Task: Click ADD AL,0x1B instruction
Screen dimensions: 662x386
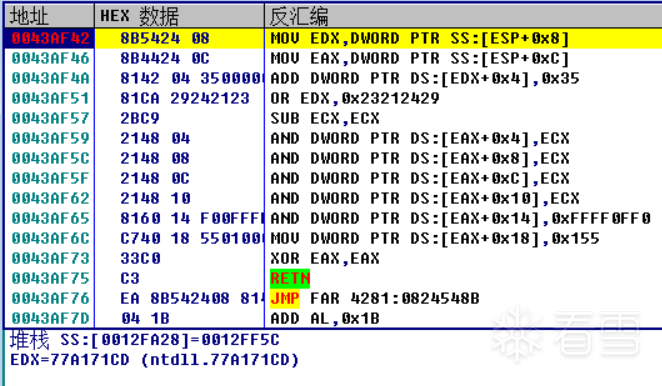Action: coord(325,318)
